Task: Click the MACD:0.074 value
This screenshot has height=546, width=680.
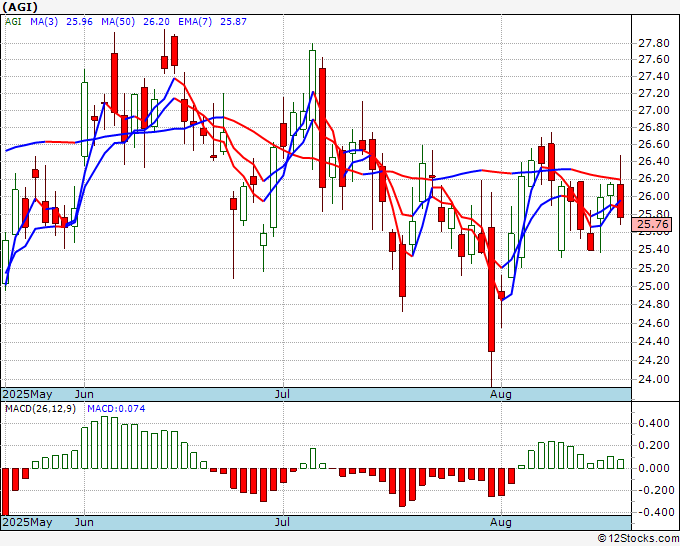Action: (x=116, y=409)
